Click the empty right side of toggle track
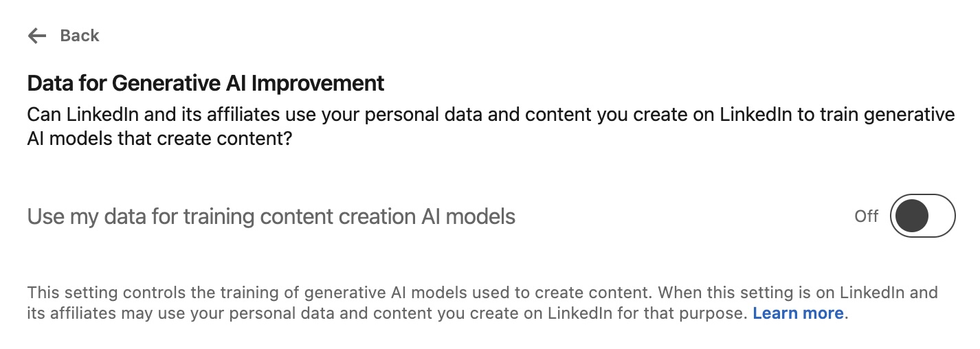 (x=939, y=216)
